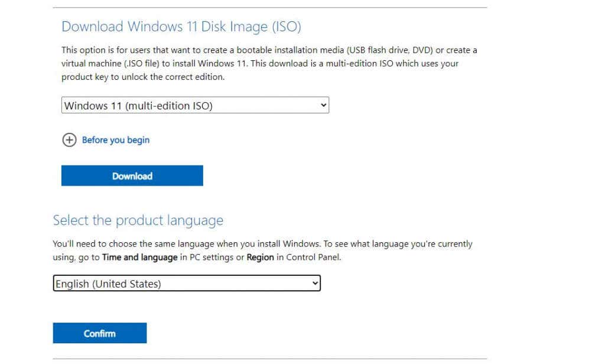Click the bold Region text in the description
This screenshot has height=364, width=605.
pos(260,257)
